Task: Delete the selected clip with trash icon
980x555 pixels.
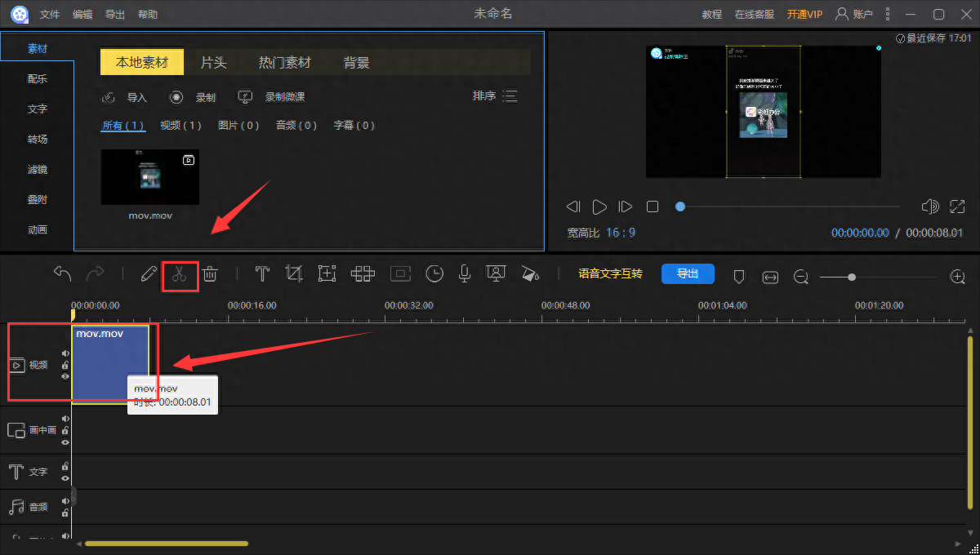Action: point(210,274)
